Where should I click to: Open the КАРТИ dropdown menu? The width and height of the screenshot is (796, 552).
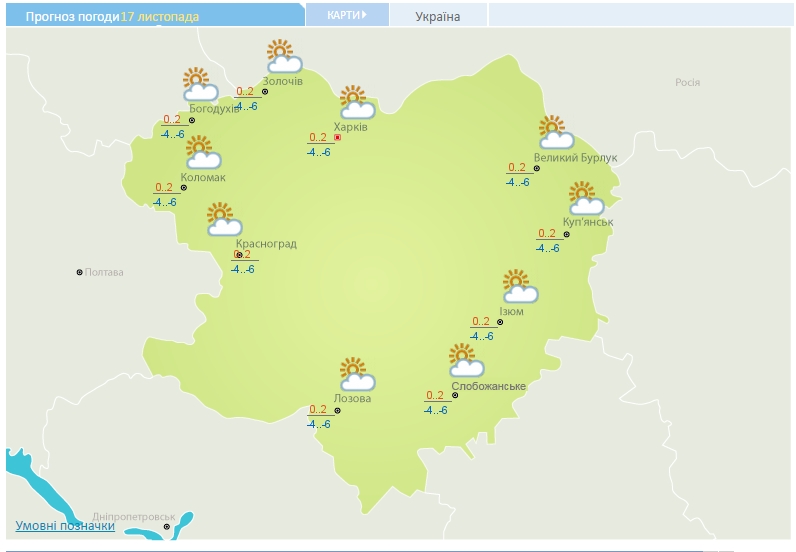click(x=346, y=15)
